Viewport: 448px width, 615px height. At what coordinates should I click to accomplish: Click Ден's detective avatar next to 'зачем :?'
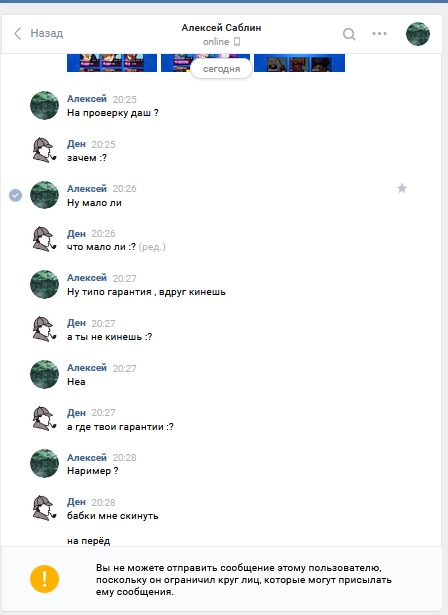pyautogui.click(x=44, y=150)
